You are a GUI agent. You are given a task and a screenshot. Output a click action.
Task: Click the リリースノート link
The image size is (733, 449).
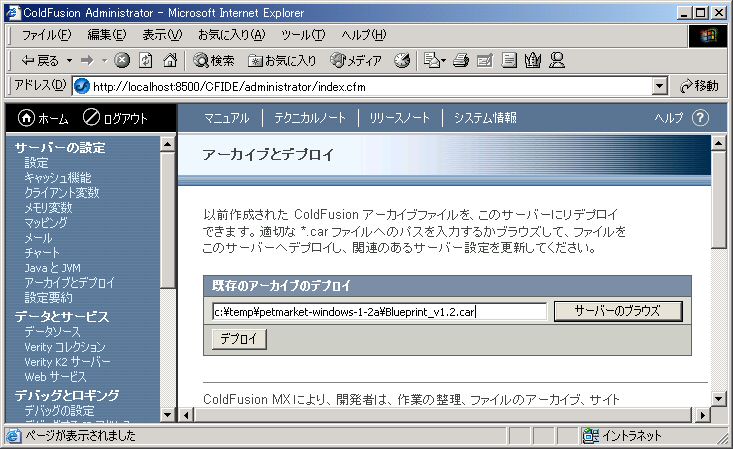[399, 118]
